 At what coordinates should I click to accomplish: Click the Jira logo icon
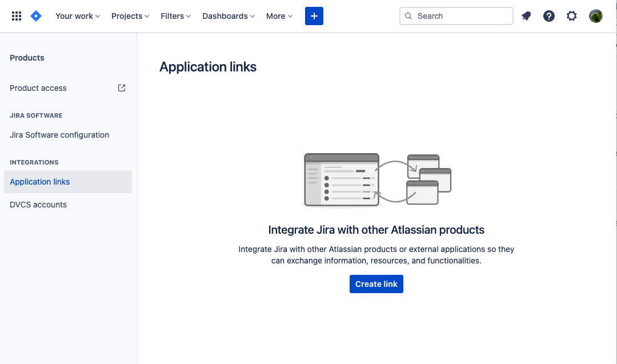coord(35,15)
